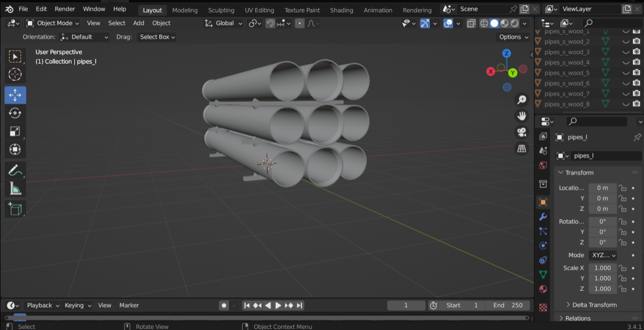Switch to the Sculpting workspace tab
Screen dimensions: 644x330
(221, 10)
